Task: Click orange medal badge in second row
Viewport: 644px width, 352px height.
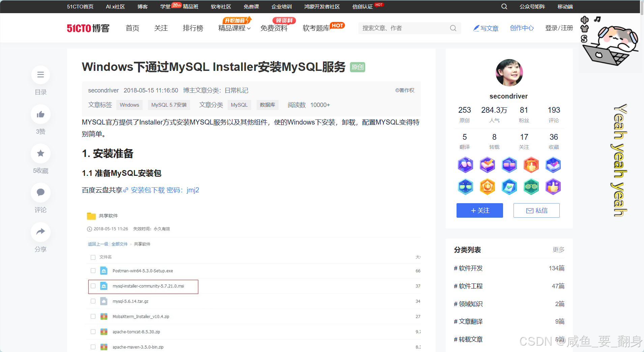Action: [487, 187]
